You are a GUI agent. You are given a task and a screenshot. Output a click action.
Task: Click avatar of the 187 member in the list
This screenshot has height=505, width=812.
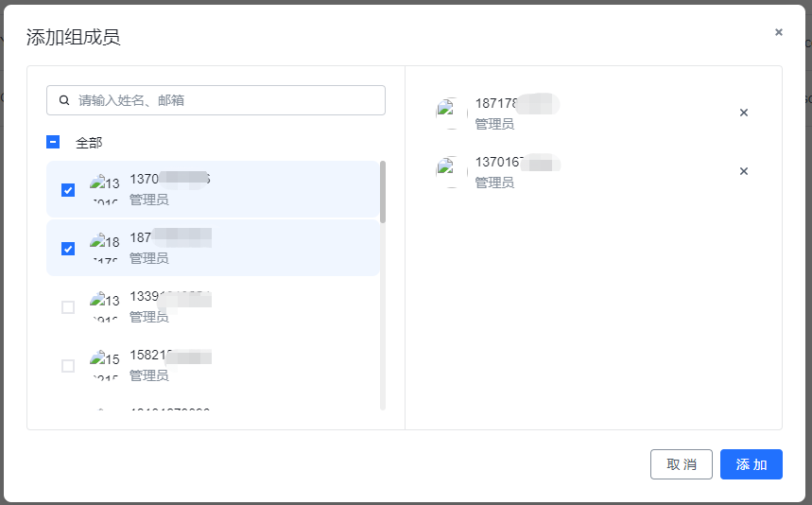105,248
